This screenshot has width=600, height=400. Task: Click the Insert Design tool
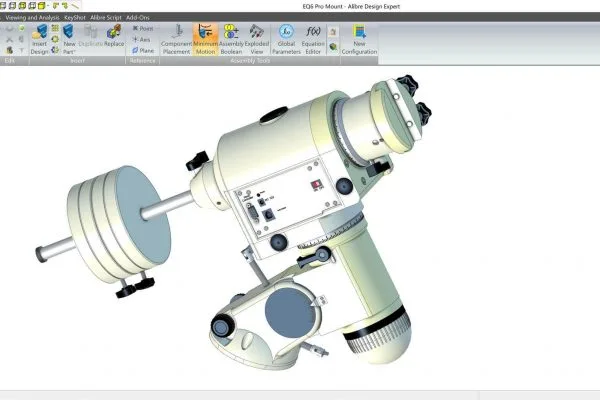(39, 39)
